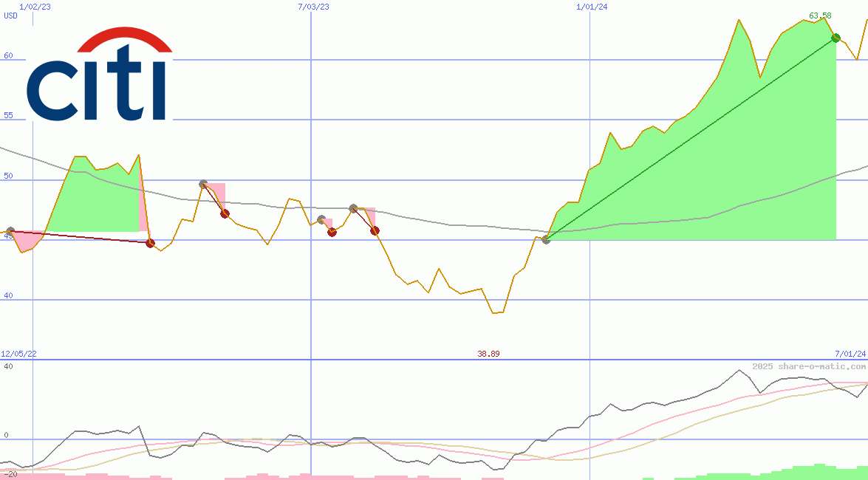Viewport: 868px width, 480px height.
Task: Click the 63.58 price label
Action: (x=819, y=13)
